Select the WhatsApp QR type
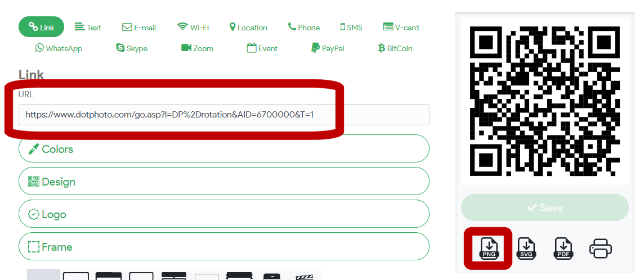Screen dimensions: 644x280 click(x=59, y=48)
